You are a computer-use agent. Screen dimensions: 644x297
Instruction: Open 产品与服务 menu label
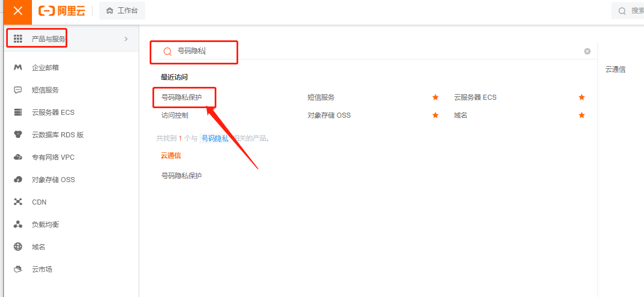(48, 39)
